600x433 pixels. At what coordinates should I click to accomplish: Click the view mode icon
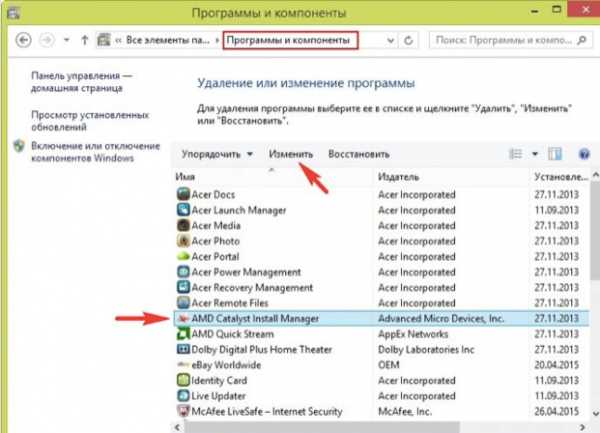point(515,154)
